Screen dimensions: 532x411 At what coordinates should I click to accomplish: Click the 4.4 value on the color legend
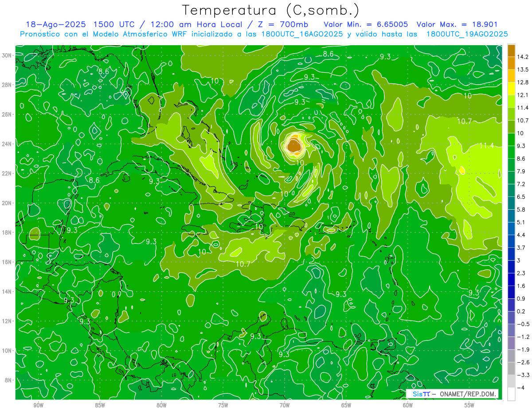521,235
